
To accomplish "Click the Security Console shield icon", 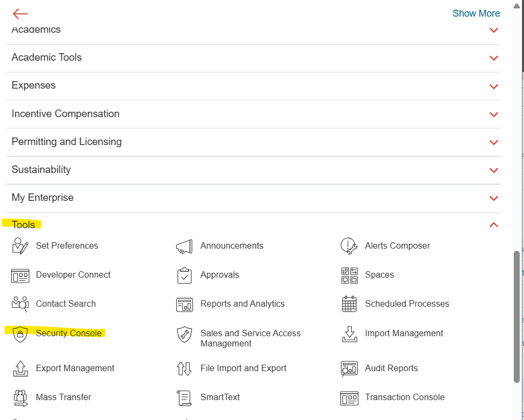I will [20, 334].
